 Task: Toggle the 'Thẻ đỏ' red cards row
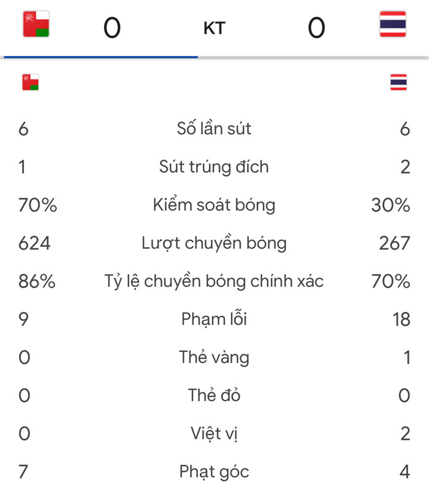214,395
